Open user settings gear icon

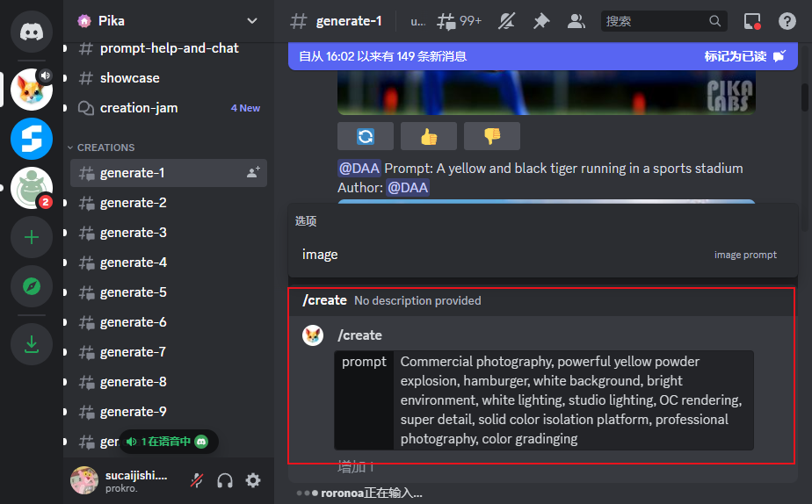tap(253, 480)
